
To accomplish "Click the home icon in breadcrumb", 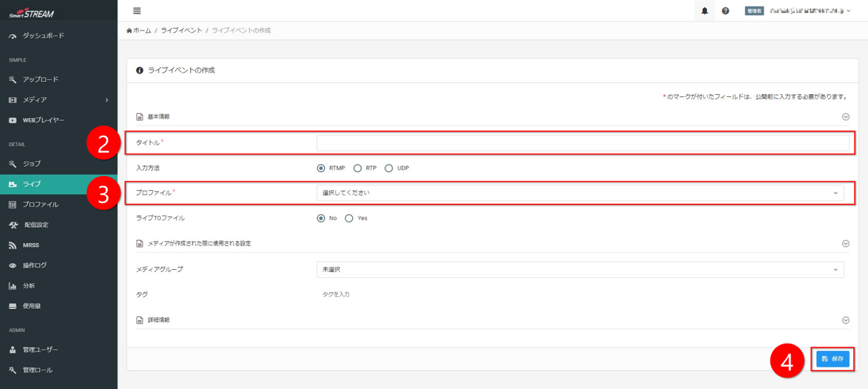I will click(129, 30).
